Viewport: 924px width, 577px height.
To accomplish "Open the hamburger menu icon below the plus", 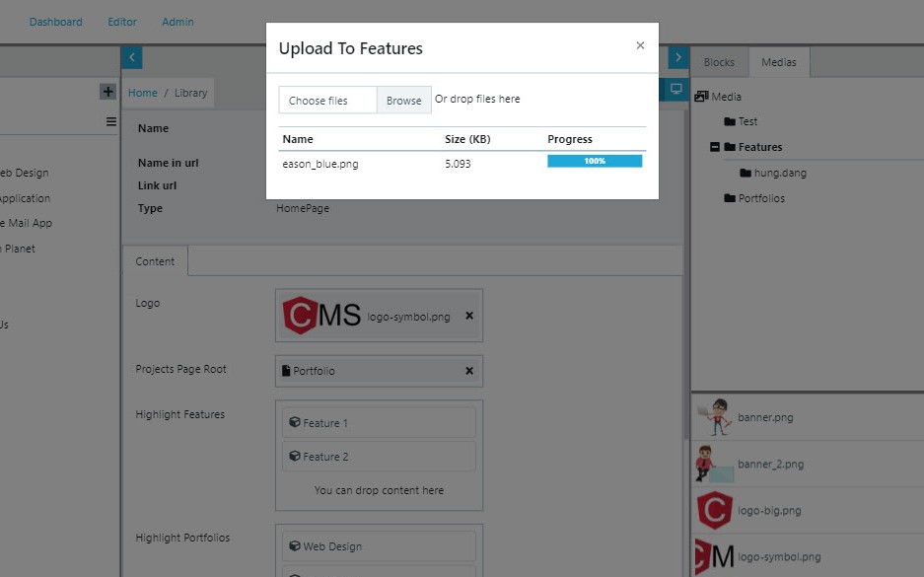I will tap(108, 121).
